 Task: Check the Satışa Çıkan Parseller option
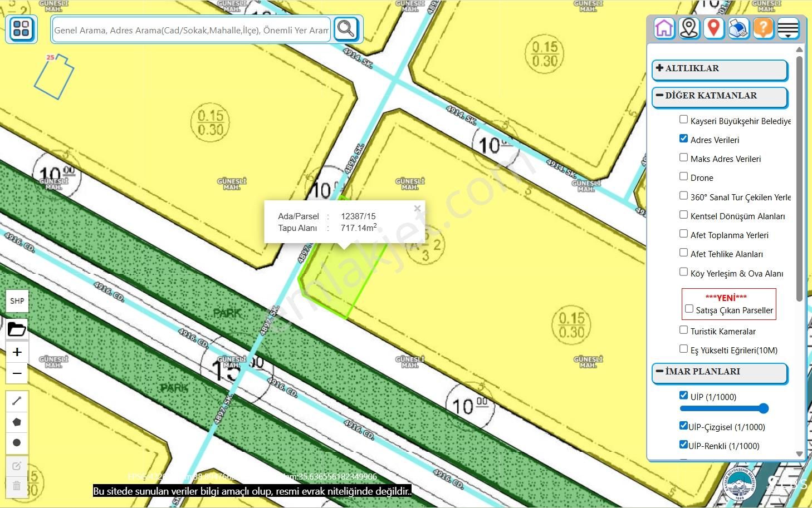(689, 309)
